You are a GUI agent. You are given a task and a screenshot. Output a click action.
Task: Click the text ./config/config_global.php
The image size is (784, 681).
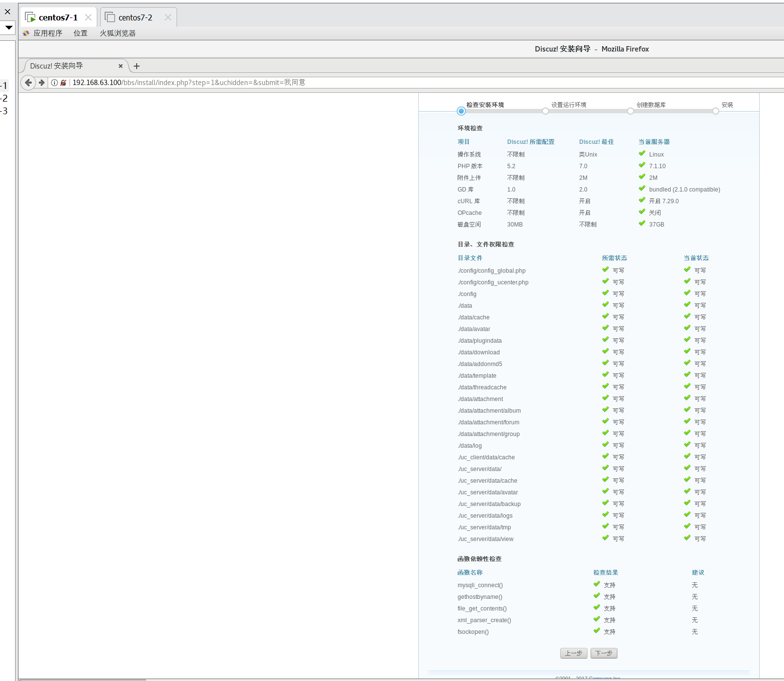tap(491, 271)
